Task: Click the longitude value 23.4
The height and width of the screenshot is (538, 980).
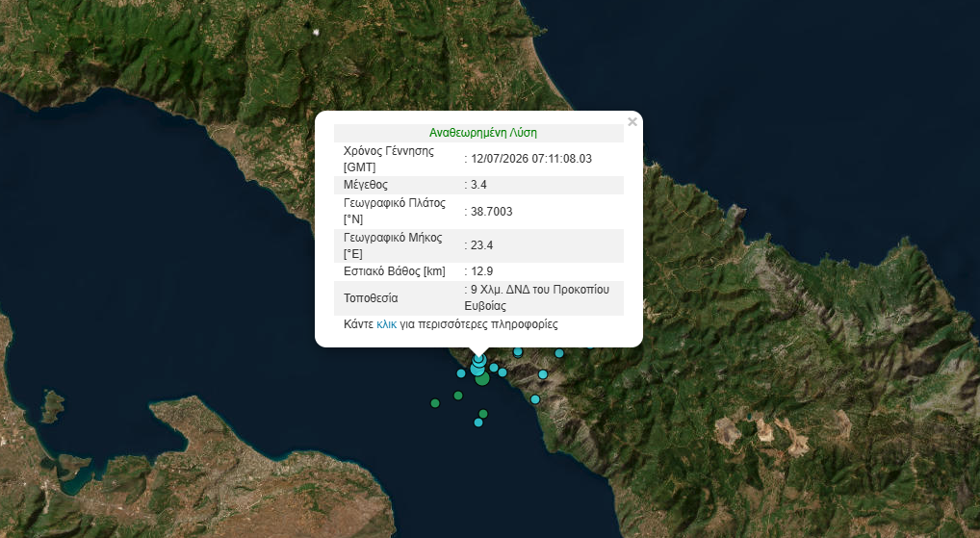Action: coord(481,245)
